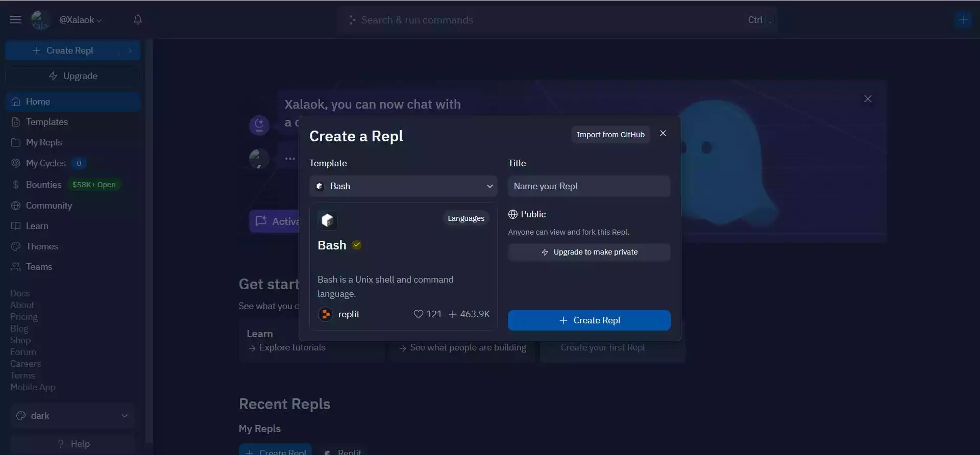The height and width of the screenshot is (455, 980).
Task: Click the Help button
Action: pyautogui.click(x=73, y=444)
